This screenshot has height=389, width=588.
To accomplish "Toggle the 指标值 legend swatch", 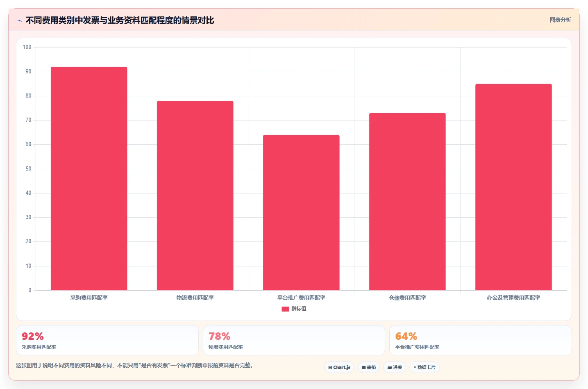I will tap(285, 309).
